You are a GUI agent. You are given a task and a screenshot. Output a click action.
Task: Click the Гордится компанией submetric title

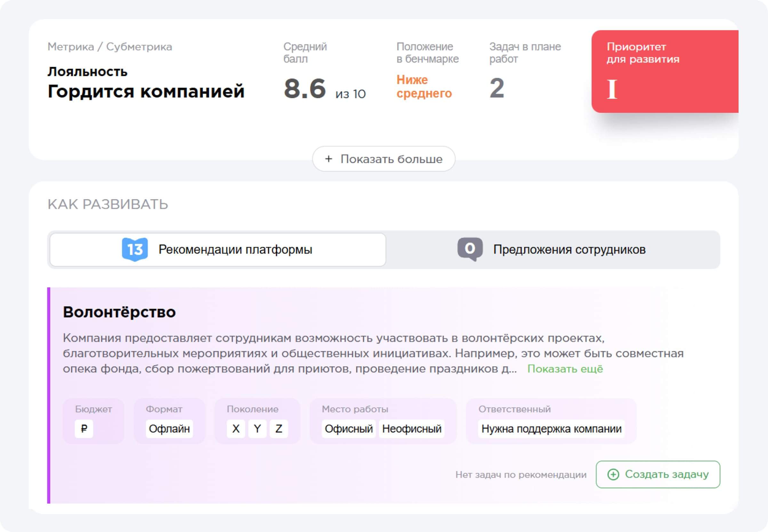tap(146, 91)
